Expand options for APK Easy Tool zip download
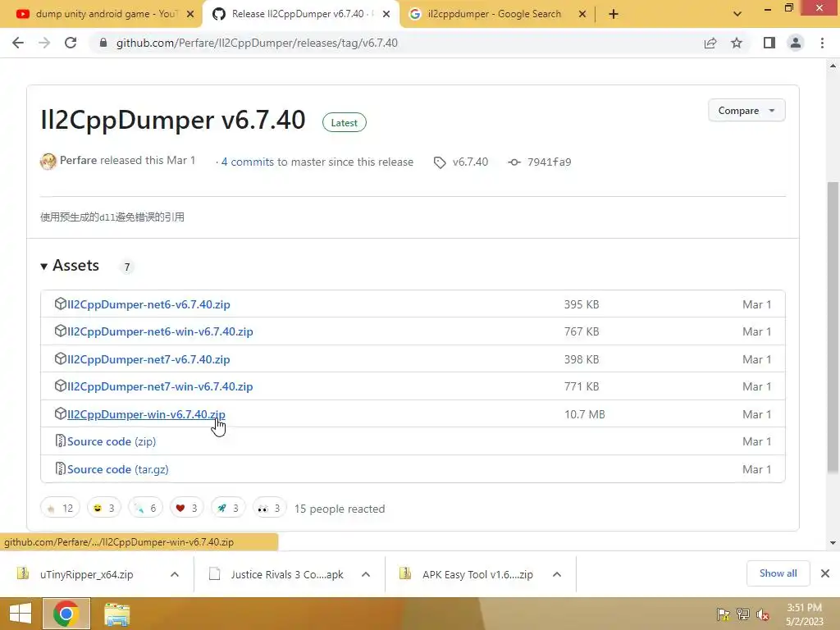 pos(557,575)
